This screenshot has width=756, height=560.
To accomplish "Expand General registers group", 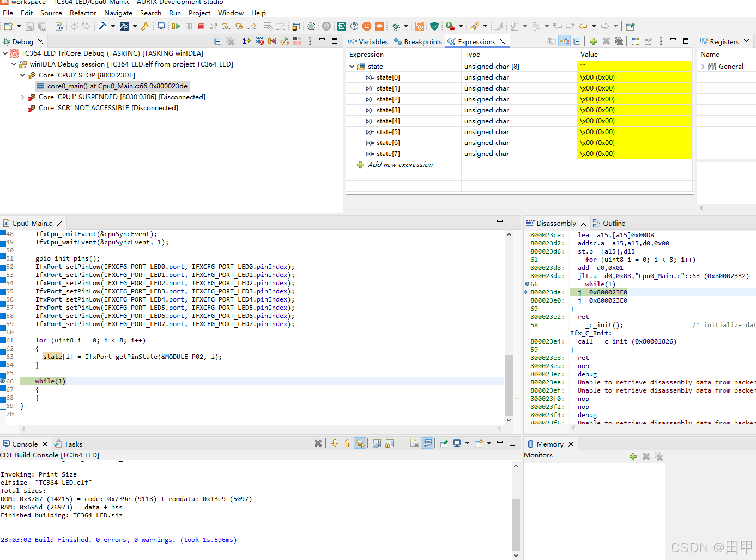I will pyautogui.click(x=703, y=67).
